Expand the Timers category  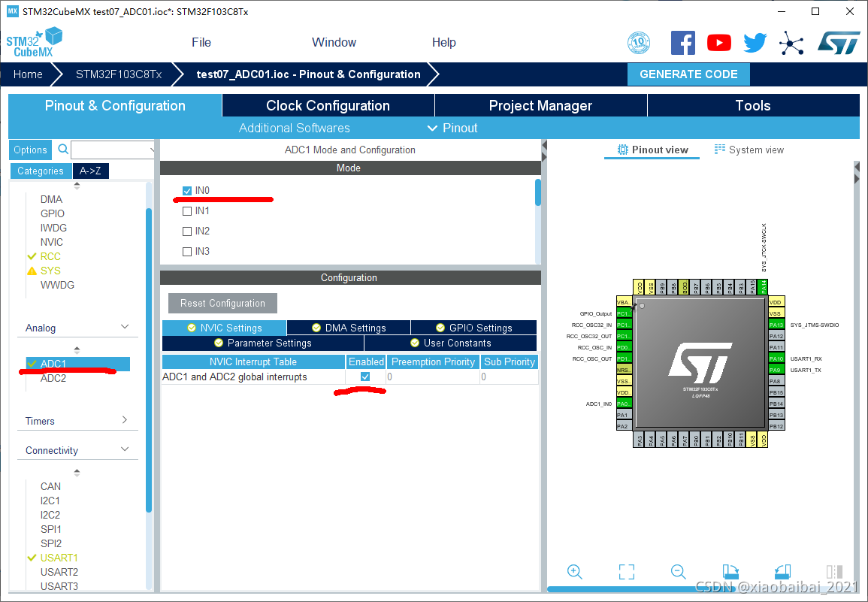[x=125, y=420]
